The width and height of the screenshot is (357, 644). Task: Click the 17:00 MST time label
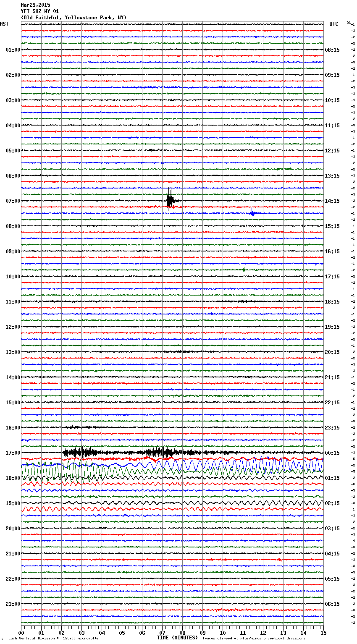(x=13, y=453)
